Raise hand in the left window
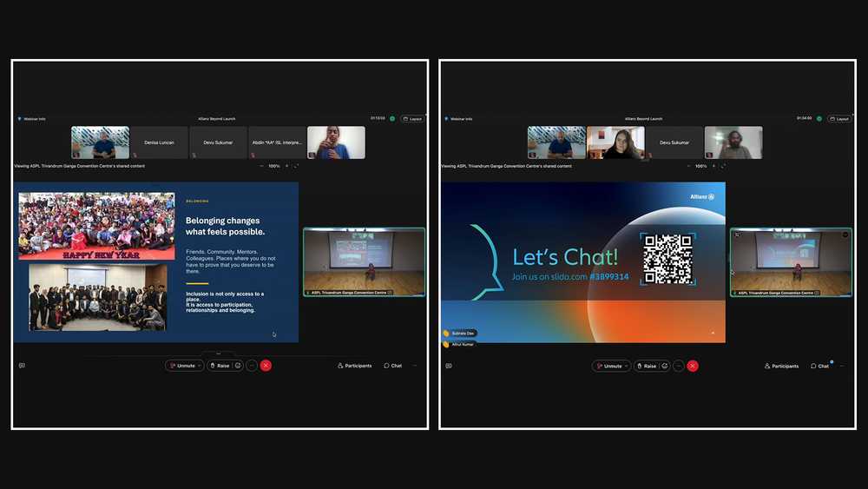This screenshot has height=489, width=868. (x=220, y=366)
